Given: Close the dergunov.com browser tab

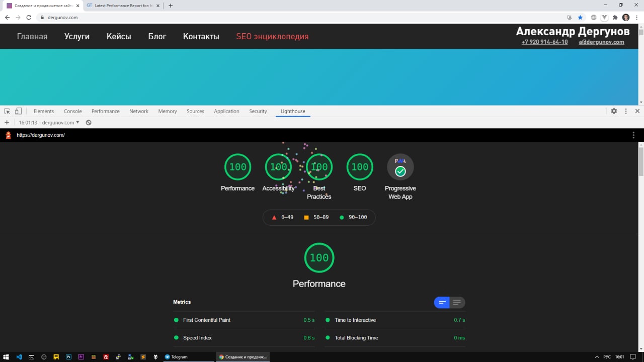Looking at the screenshot, I should pyautogui.click(x=77, y=6).
